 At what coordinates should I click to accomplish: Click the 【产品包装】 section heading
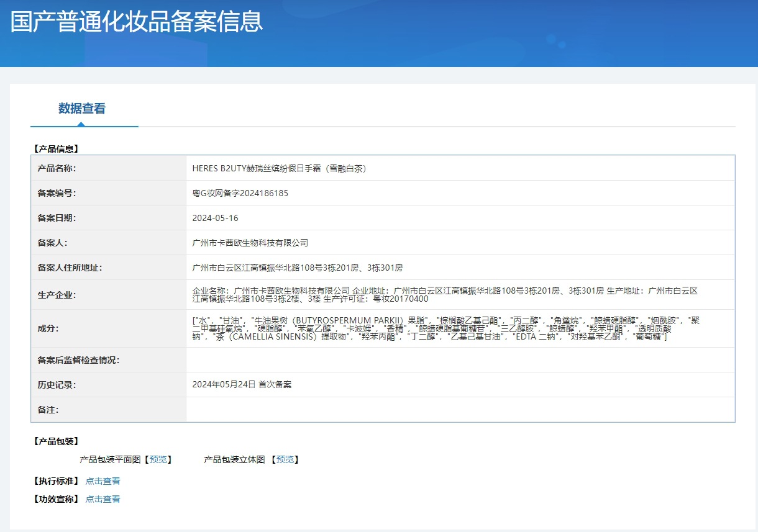pyautogui.click(x=55, y=441)
